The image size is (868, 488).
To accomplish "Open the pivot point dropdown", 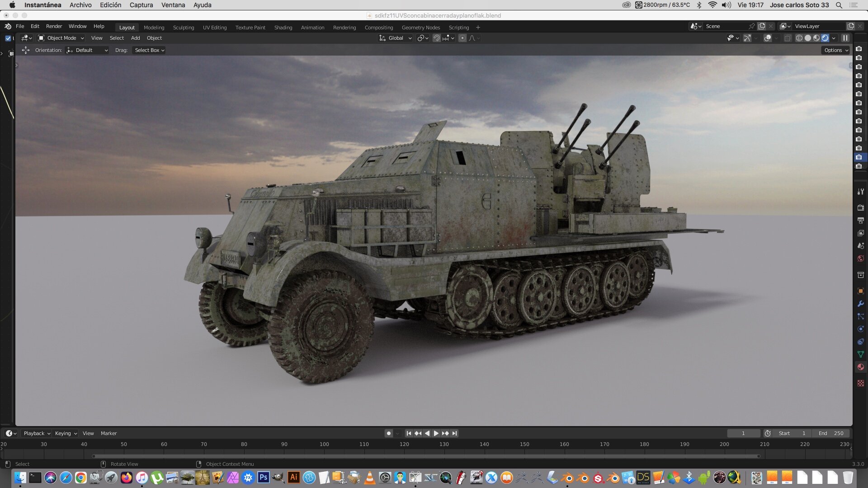I will pos(423,38).
